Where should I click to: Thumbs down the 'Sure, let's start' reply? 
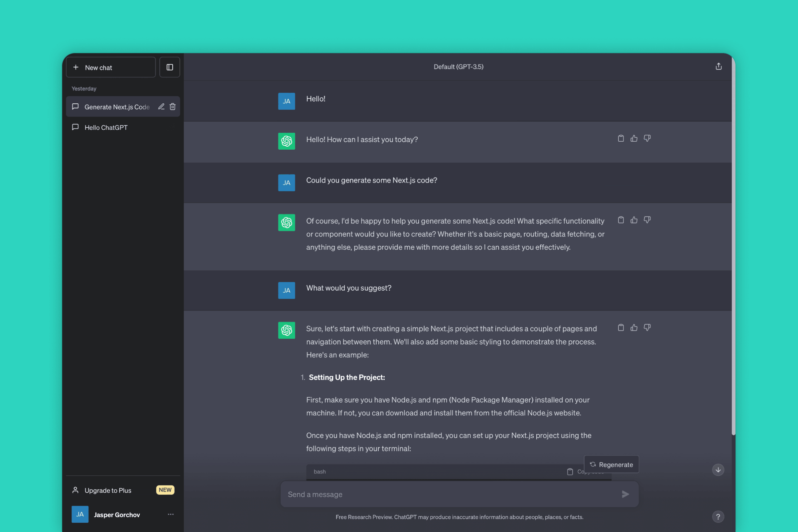tap(647, 328)
